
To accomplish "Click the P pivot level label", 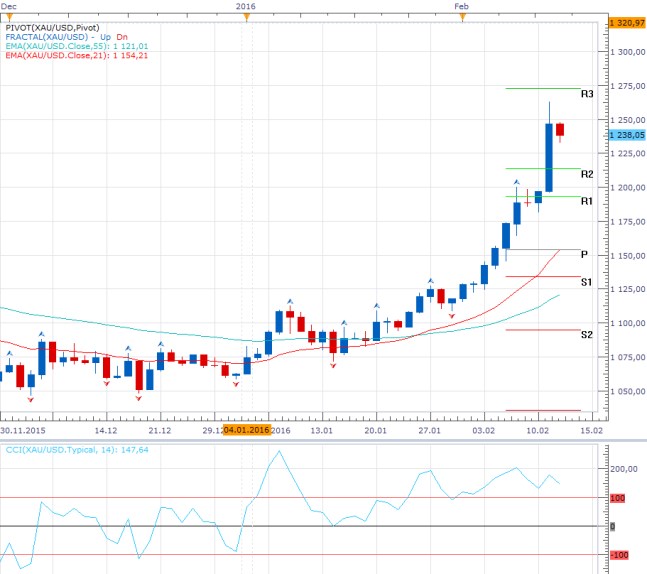I will point(584,255).
